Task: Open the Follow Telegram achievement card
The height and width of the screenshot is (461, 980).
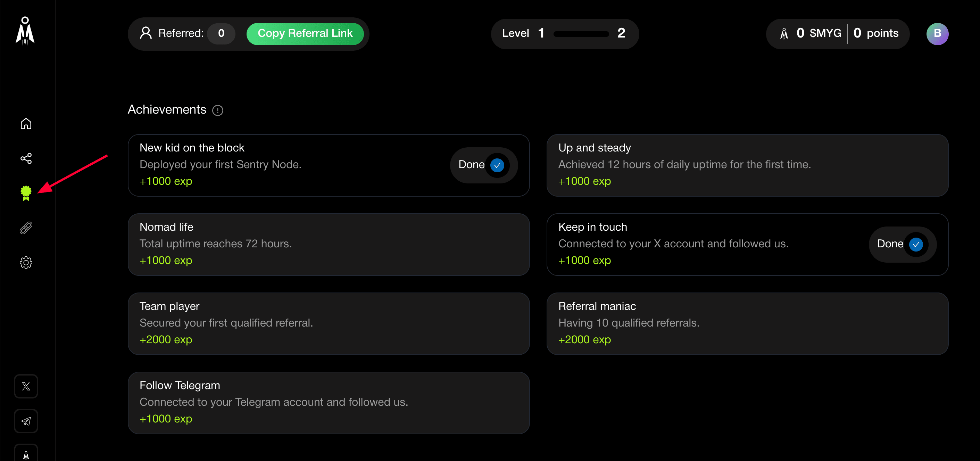Action: (x=328, y=403)
